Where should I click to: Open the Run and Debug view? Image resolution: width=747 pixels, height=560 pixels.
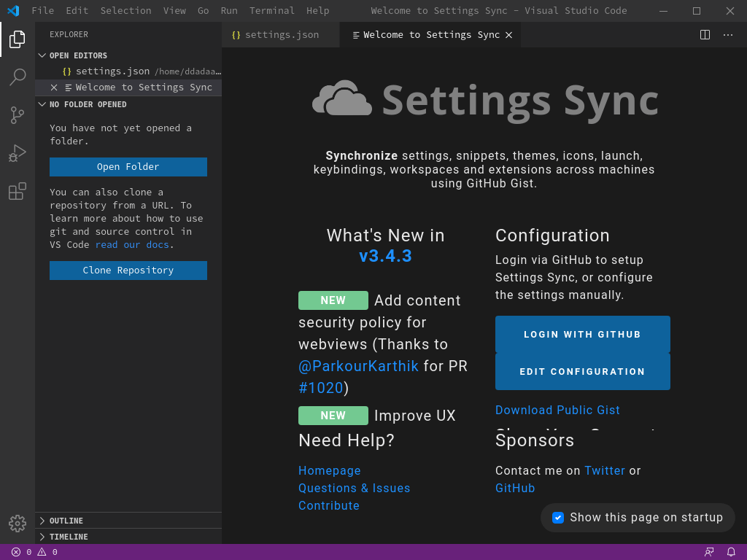tap(18, 153)
